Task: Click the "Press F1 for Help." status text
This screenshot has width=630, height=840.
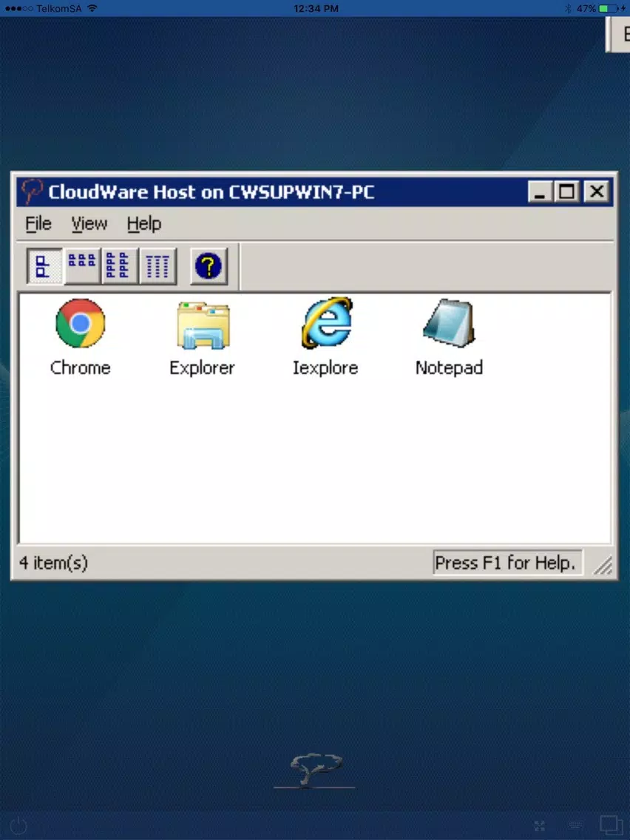Action: coord(505,563)
